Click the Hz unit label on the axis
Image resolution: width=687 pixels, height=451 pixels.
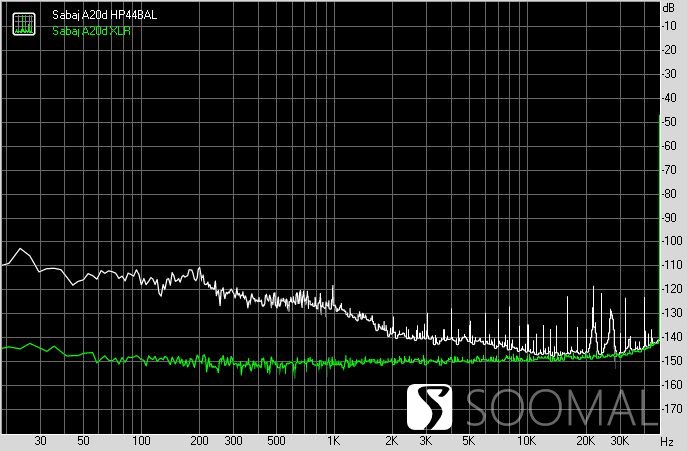coord(667,441)
